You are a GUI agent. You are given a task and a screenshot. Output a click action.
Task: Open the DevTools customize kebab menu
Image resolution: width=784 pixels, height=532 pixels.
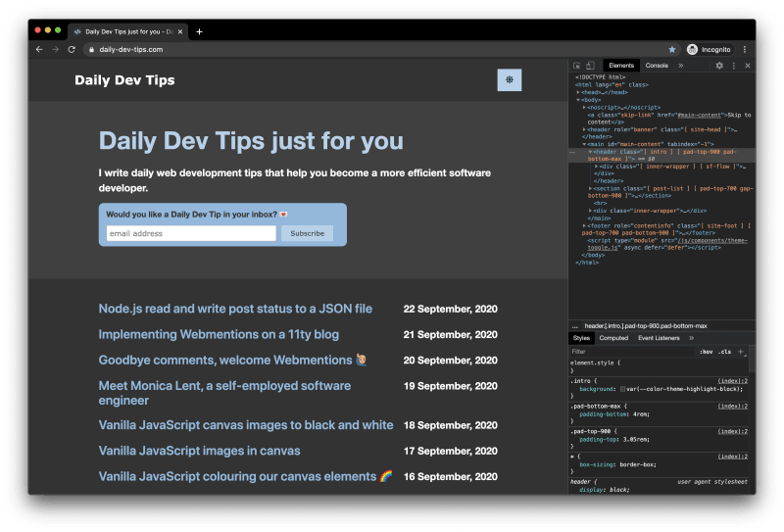pos(733,66)
